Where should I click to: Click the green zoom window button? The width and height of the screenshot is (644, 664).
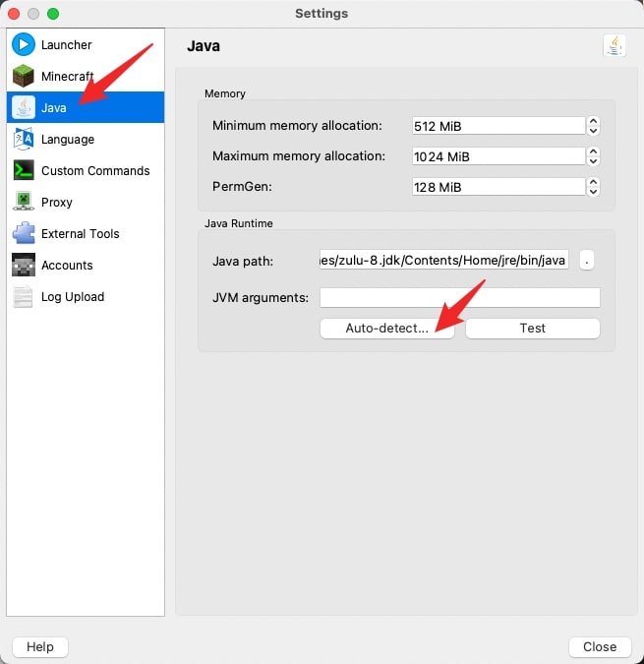53,14
